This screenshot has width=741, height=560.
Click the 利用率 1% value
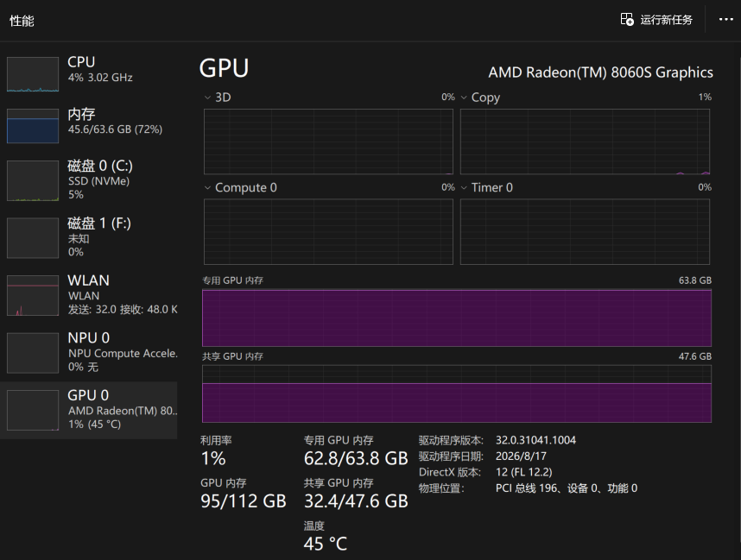pos(213,458)
